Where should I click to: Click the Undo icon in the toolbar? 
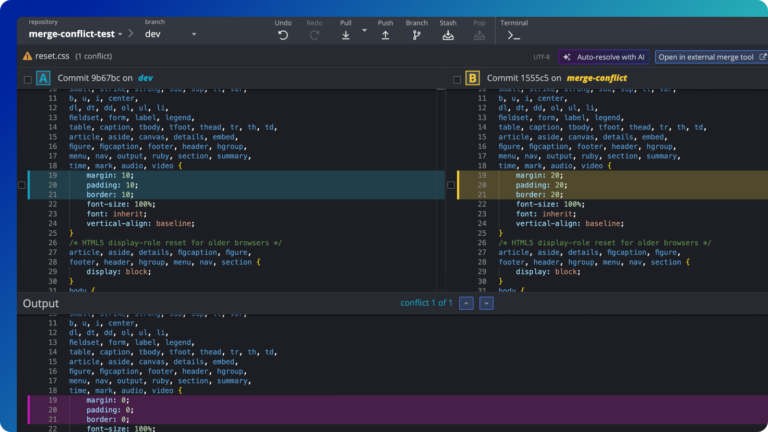(283, 35)
